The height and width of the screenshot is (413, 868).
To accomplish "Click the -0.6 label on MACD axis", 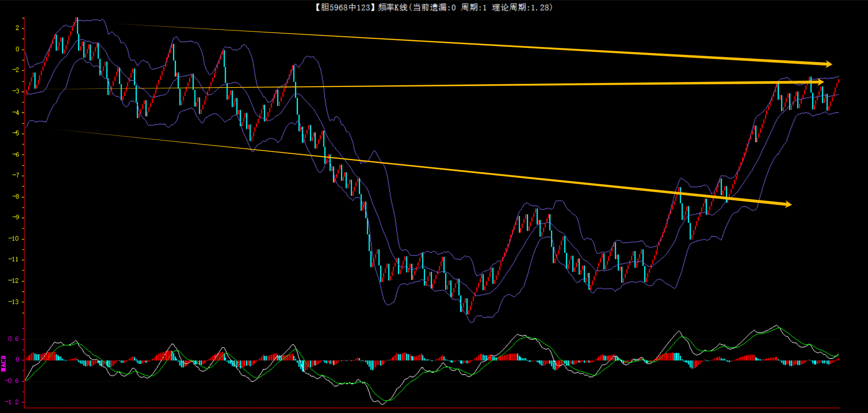I will coord(12,381).
